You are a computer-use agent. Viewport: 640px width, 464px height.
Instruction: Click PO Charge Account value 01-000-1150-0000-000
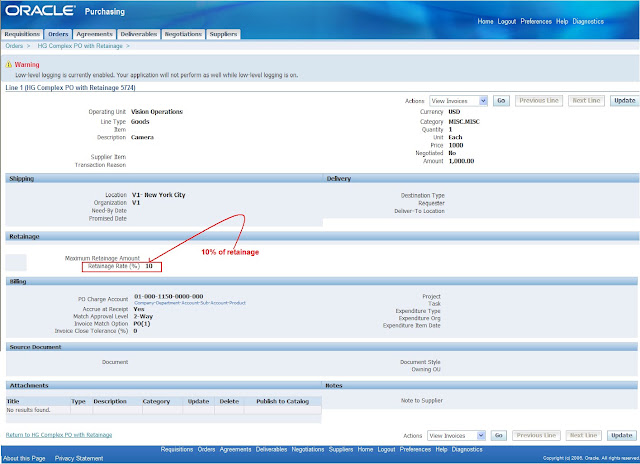click(169, 297)
